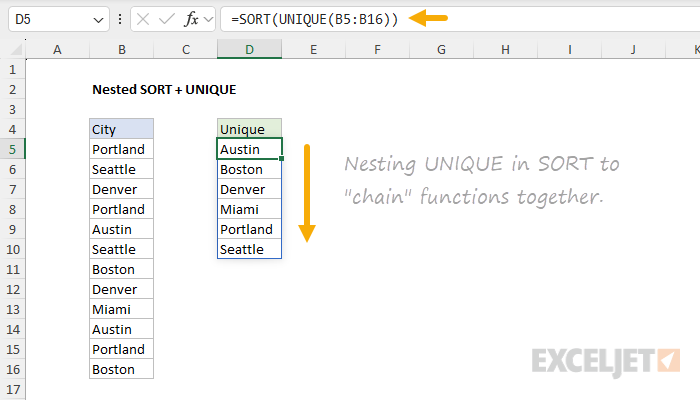Screen dimensions: 700x400
Task: Select cell B7 containing Denver
Action: coord(121,190)
